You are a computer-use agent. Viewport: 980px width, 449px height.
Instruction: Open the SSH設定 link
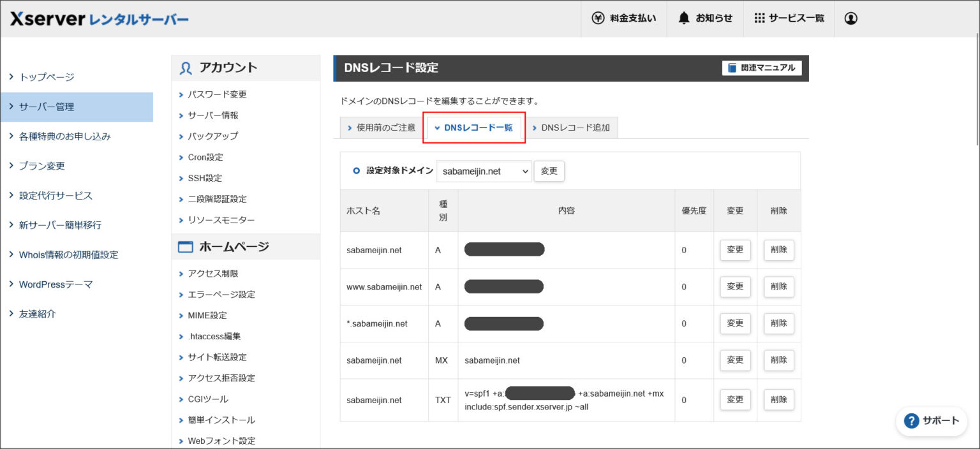pyautogui.click(x=205, y=178)
